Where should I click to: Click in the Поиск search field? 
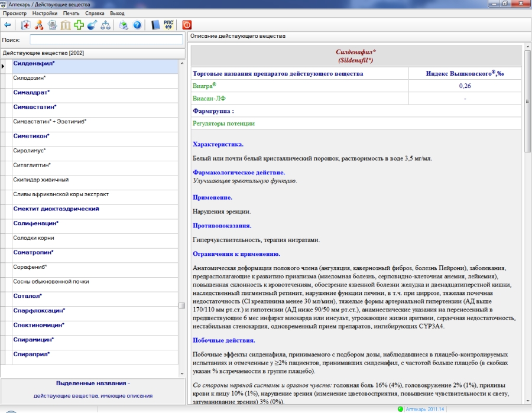pos(106,40)
